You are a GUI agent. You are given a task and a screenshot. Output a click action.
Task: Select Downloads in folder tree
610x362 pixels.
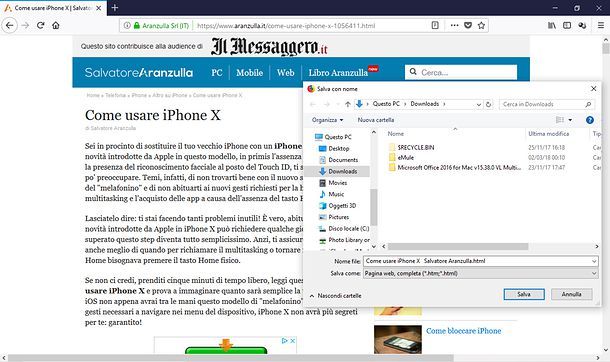[337, 171]
